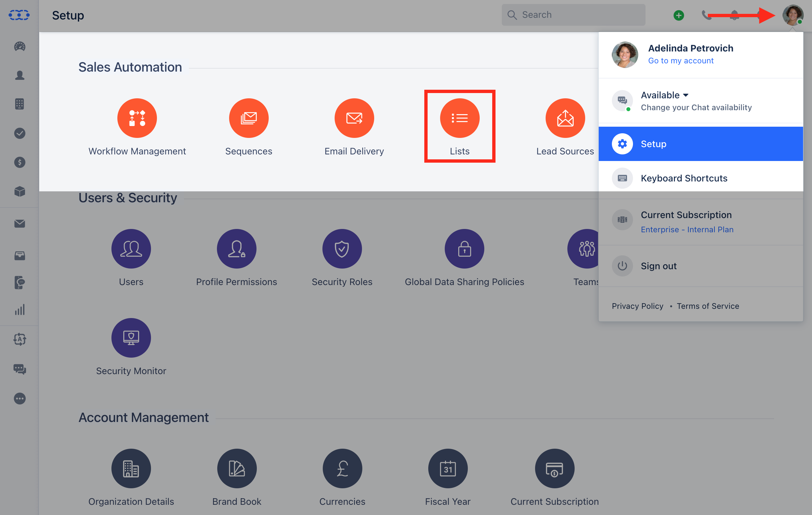Open the Terms of Service link
This screenshot has width=812, height=515.
coord(708,306)
